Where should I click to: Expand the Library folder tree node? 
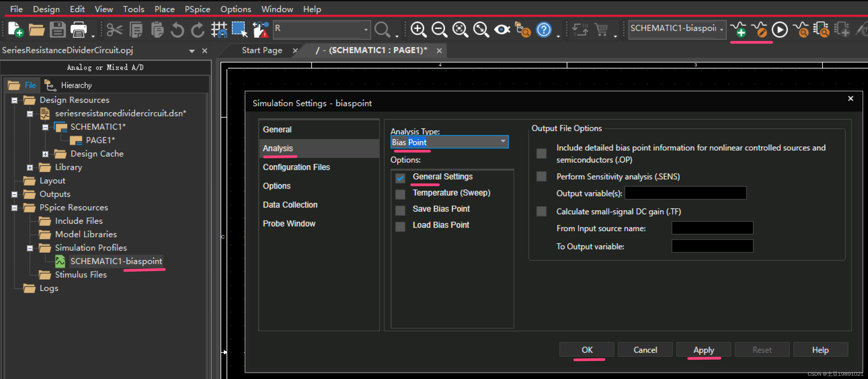[x=30, y=167]
